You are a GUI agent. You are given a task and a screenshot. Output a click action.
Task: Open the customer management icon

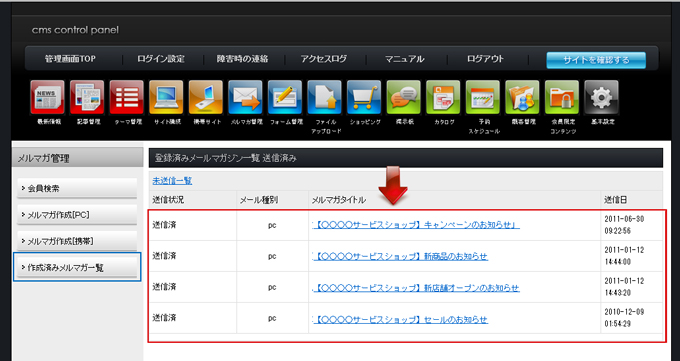click(522, 97)
